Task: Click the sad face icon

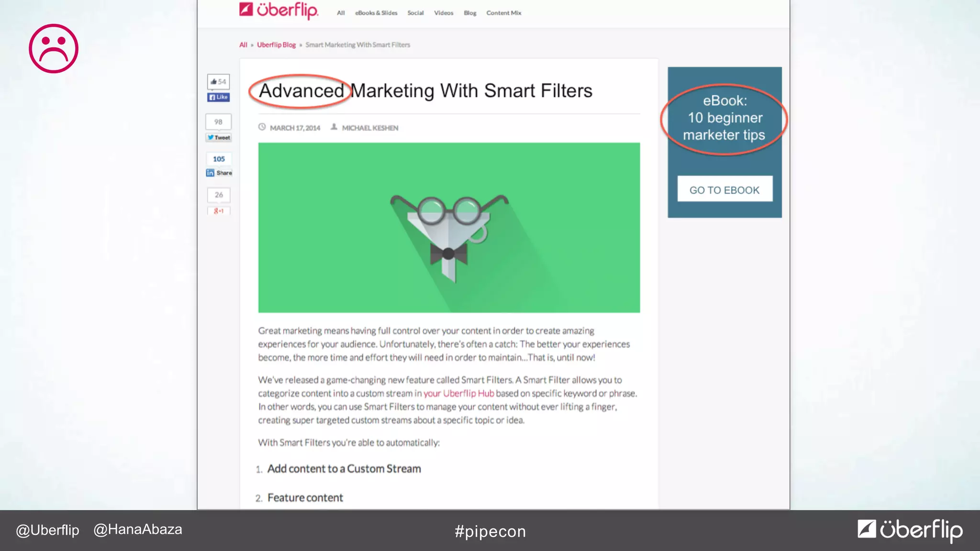Action: tap(54, 49)
